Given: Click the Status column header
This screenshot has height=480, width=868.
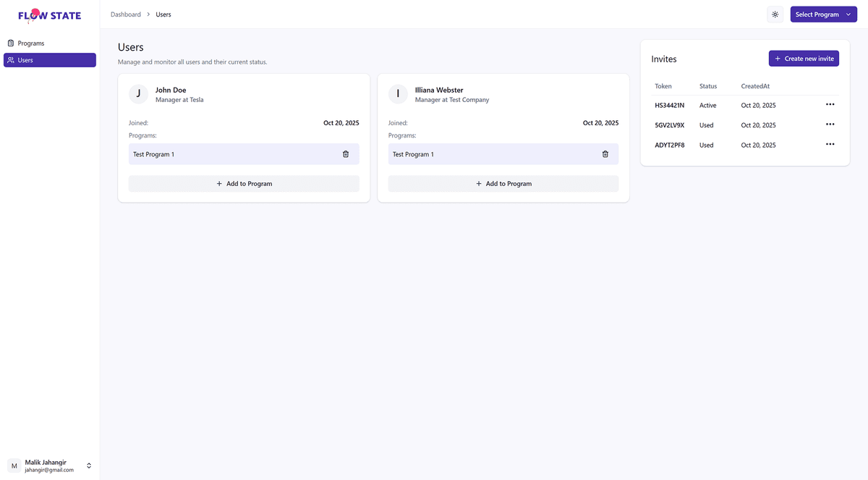Looking at the screenshot, I should tap(708, 86).
